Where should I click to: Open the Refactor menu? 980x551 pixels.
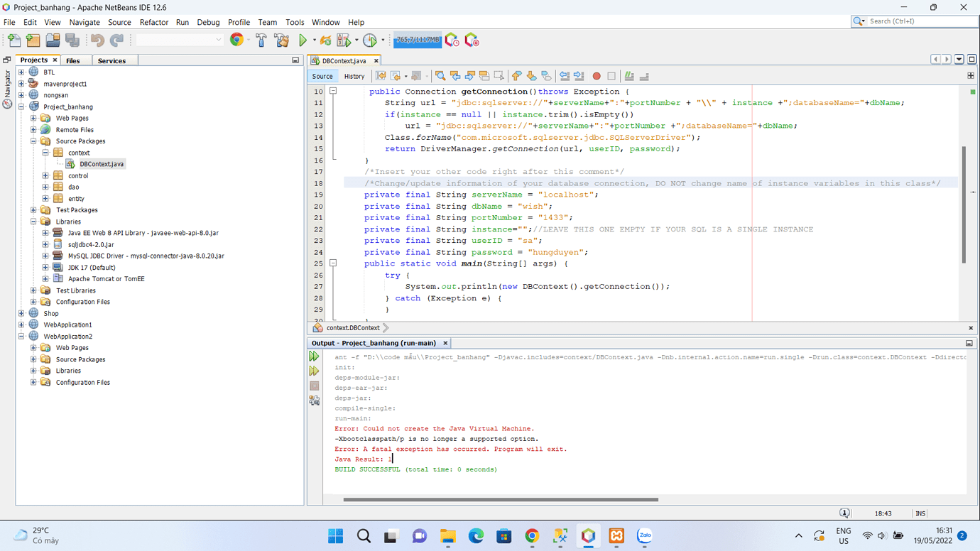(154, 22)
